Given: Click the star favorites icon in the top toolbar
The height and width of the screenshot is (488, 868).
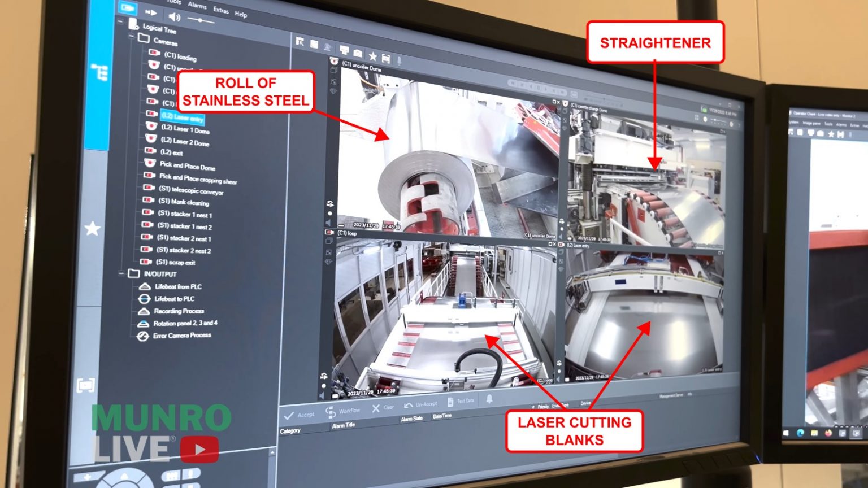Looking at the screenshot, I should pyautogui.click(x=372, y=55).
